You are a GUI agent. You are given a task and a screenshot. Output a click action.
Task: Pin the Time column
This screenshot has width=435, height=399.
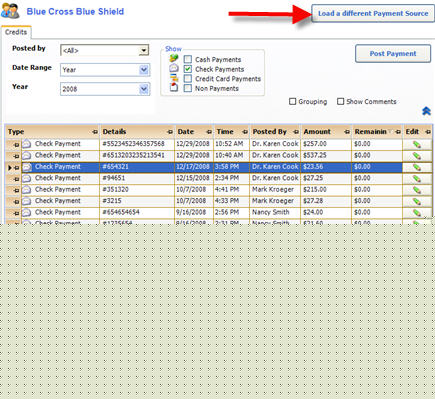click(245, 132)
